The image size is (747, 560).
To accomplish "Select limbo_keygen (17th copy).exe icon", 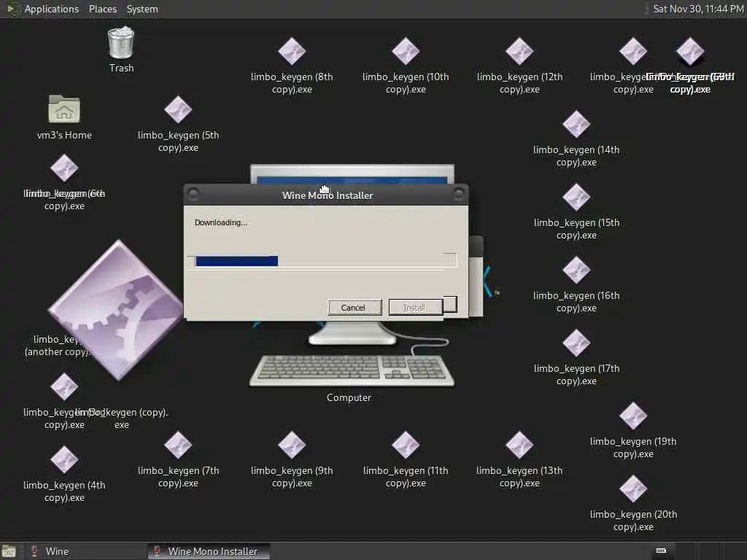I will coord(576,343).
